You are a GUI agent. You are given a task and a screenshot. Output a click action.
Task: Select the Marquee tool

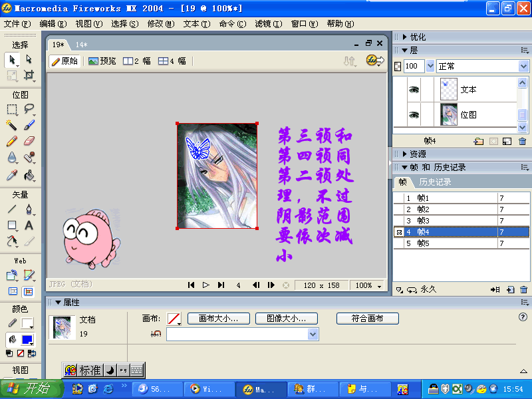12,109
